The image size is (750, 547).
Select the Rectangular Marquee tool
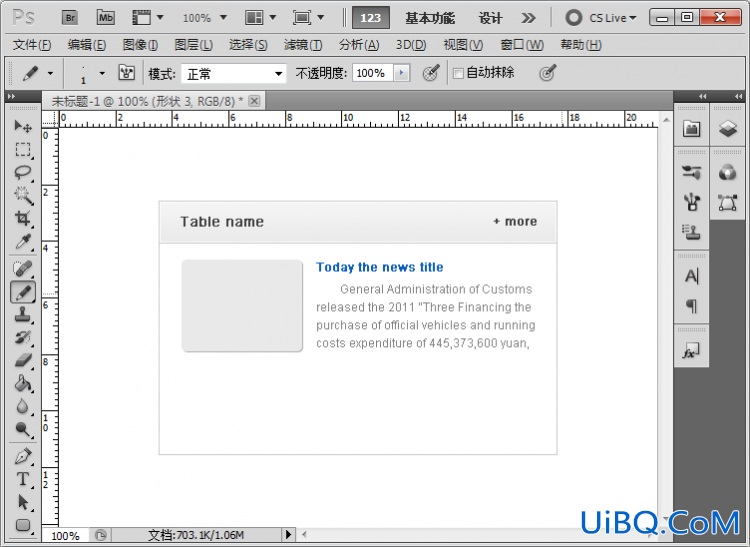click(22, 150)
